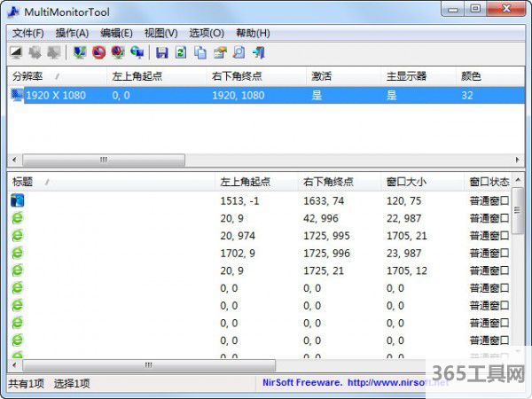Click the exit door toolbar icon

(x=258, y=52)
